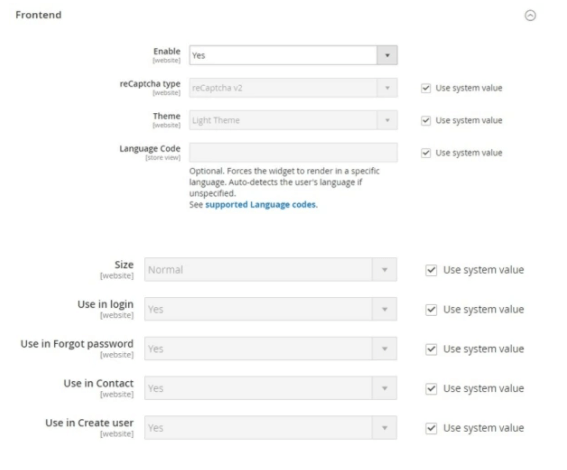This screenshot has height=470, width=567.
Task: Open the Use in Contact dropdown
Action: pyautogui.click(x=270, y=388)
